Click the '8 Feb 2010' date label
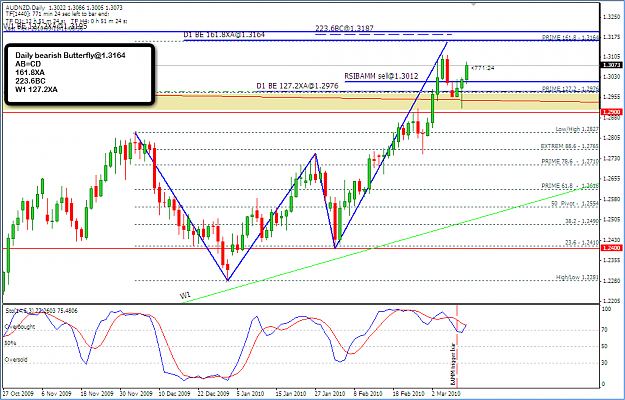The image size is (625, 400). [x=368, y=393]
